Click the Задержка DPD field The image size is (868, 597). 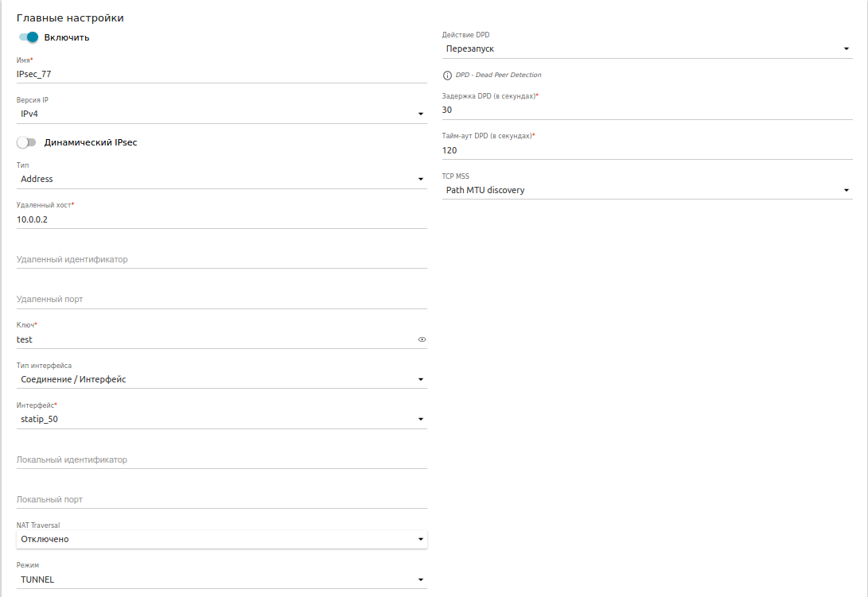(x=647, y=110)
